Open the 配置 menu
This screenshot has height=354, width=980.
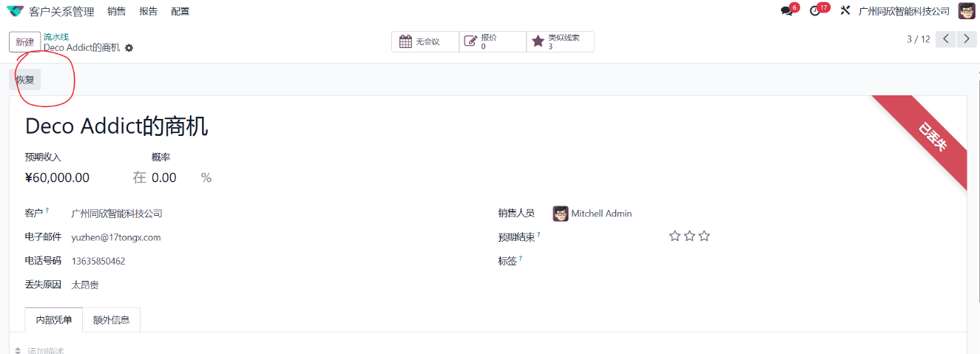click(x=180, y=11)
